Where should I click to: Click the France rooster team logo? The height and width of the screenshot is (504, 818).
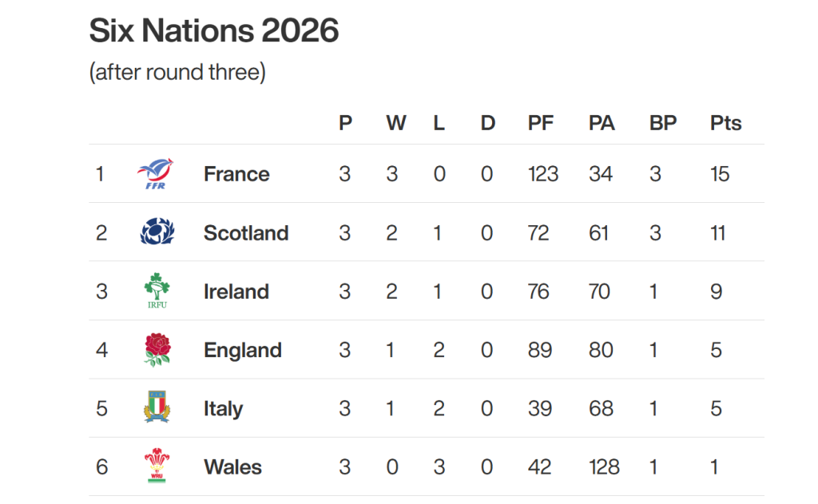pyautogui.click(x=155, y=174)
